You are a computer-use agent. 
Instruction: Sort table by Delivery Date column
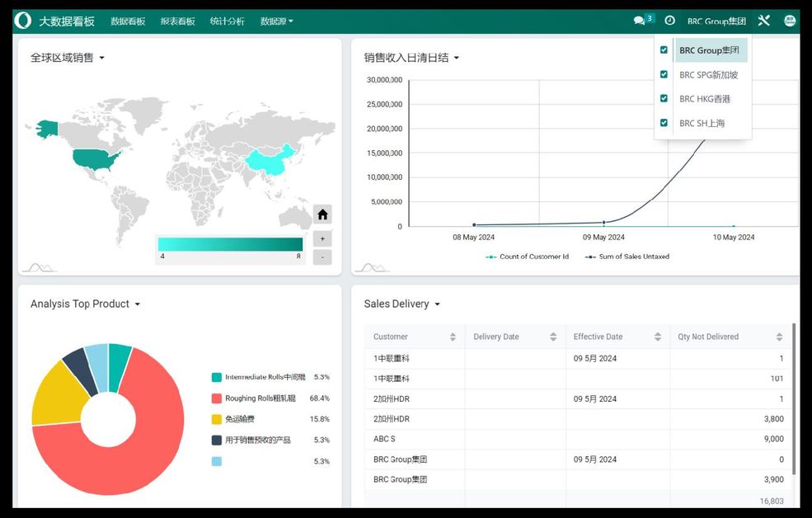point(553,337)
